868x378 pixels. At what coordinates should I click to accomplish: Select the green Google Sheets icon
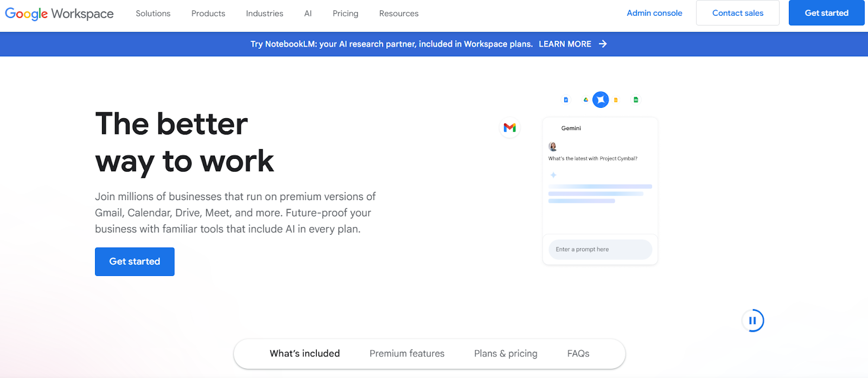636,100
